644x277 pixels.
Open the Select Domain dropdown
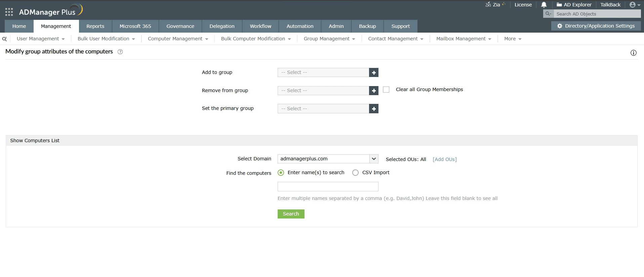[x=328, y=159]
